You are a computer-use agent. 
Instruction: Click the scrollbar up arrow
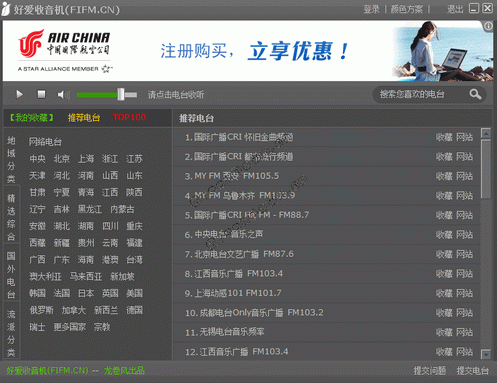coord(486,133)
